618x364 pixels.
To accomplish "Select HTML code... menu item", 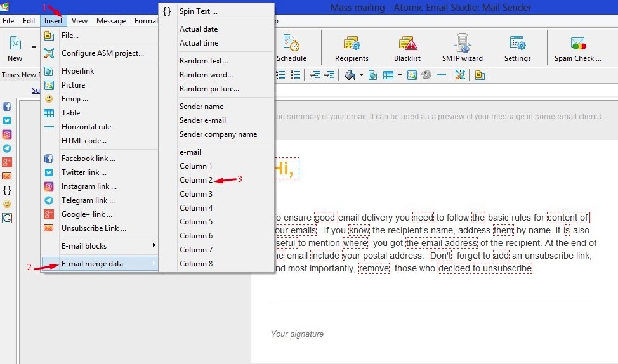I will 100,141.
